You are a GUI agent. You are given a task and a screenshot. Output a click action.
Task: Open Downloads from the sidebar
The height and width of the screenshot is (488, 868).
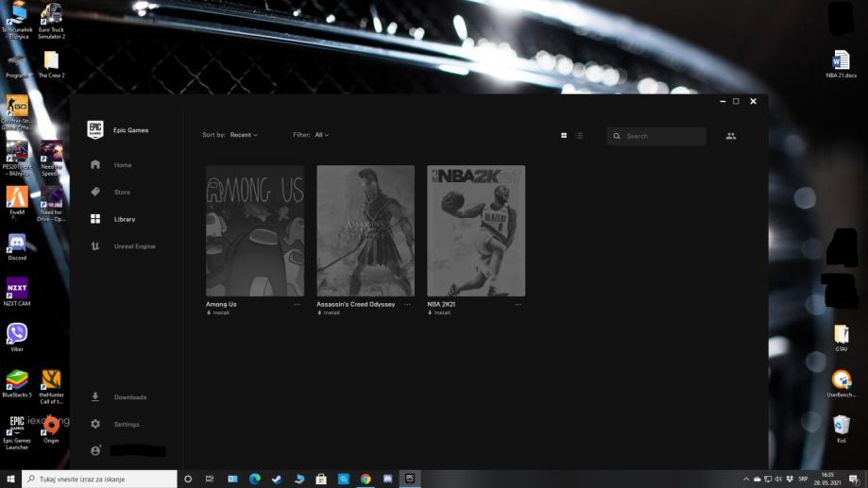pyautogui.click(x=129, y=397)
